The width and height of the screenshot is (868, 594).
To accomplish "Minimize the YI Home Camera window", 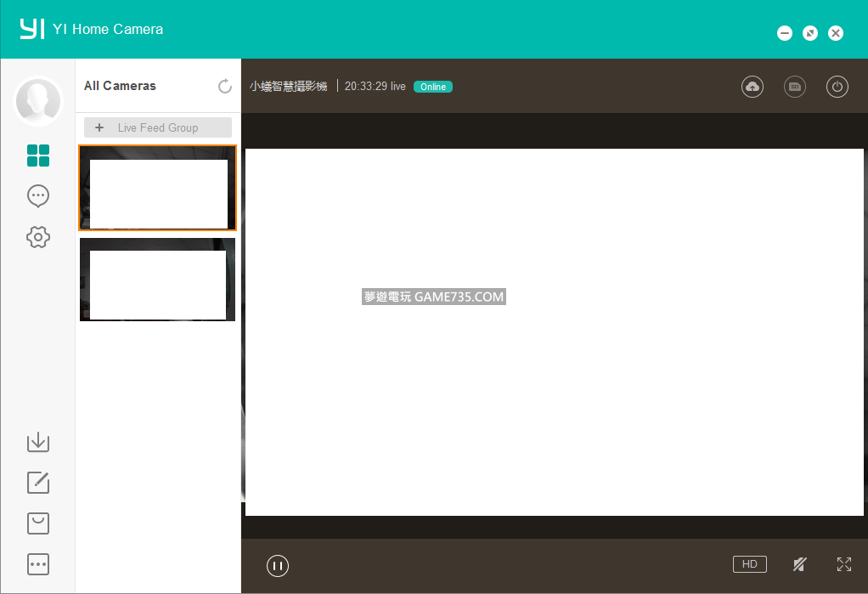I will [x=785, y=33].
